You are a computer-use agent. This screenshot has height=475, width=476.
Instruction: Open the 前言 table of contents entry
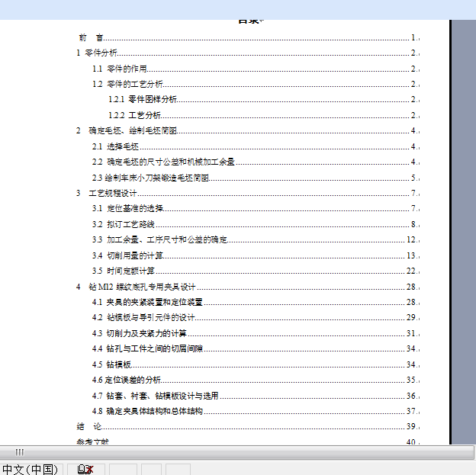(x=248, y=37)
